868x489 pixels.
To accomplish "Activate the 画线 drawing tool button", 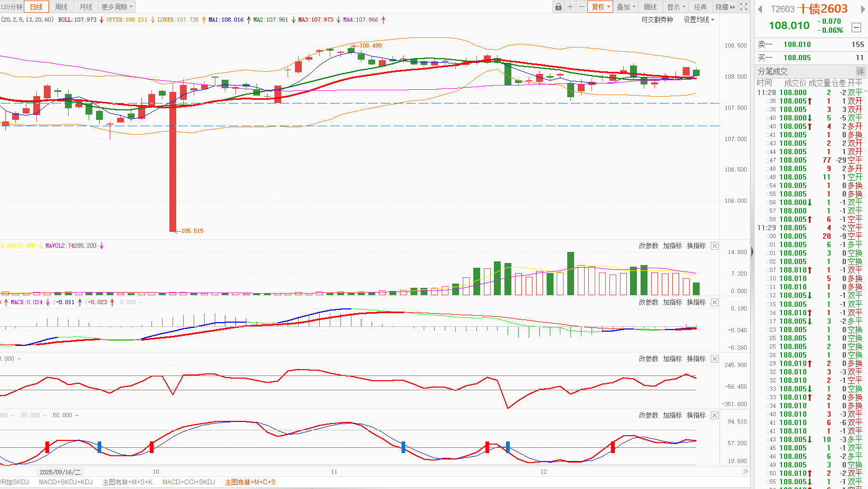I will pos(651,7).
